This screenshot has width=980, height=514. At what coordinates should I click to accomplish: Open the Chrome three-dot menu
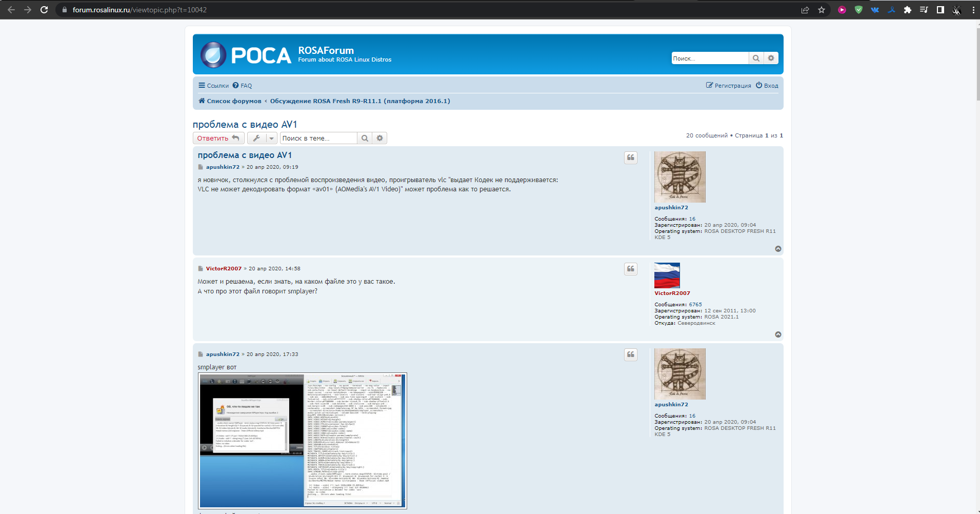point(973,10)
